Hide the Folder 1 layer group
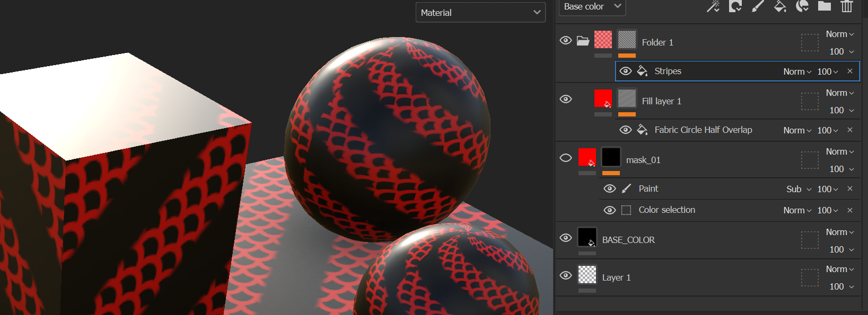The image size is (868, 315). click(566, 40)
